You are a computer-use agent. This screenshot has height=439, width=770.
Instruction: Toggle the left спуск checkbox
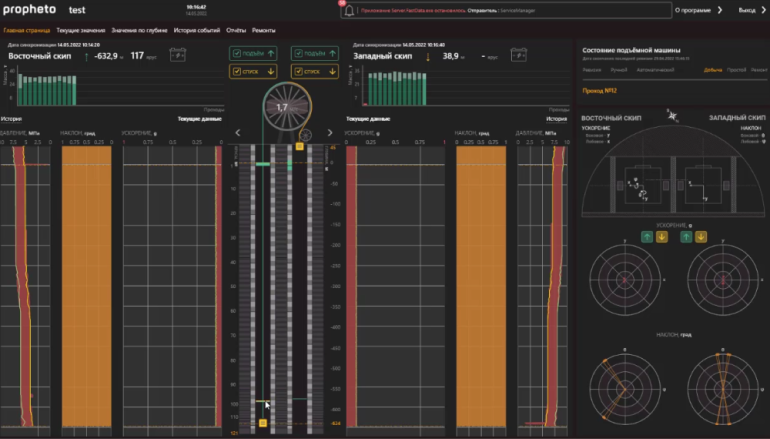[x=237, y=71]
